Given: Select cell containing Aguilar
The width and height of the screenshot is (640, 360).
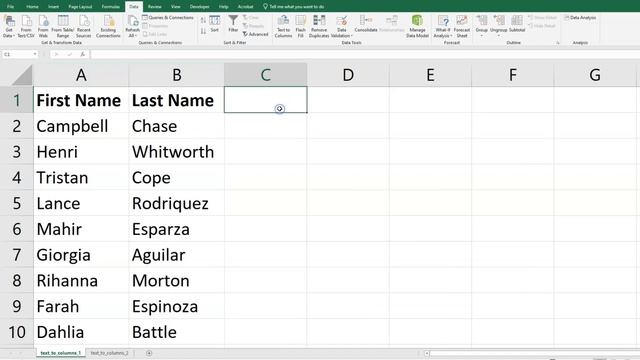Looking at the screenshot, I should pyautogui.click(x=176, y=255).
